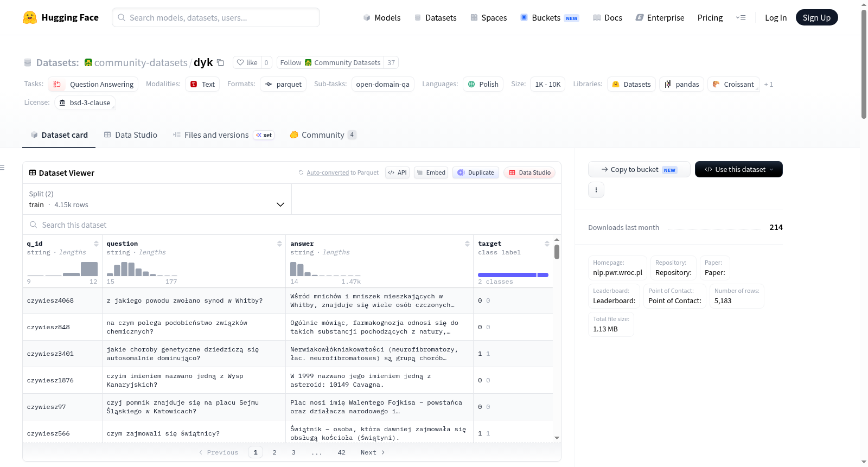Click the Hugging Face logo icon
This screenshot has width=868, height=467.
tap(30, 17)
